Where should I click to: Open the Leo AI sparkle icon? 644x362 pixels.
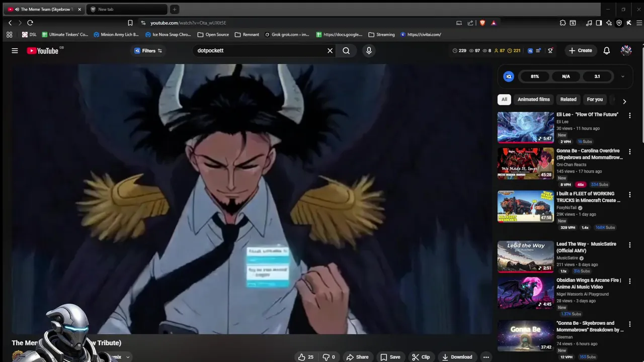pos(609,23)
